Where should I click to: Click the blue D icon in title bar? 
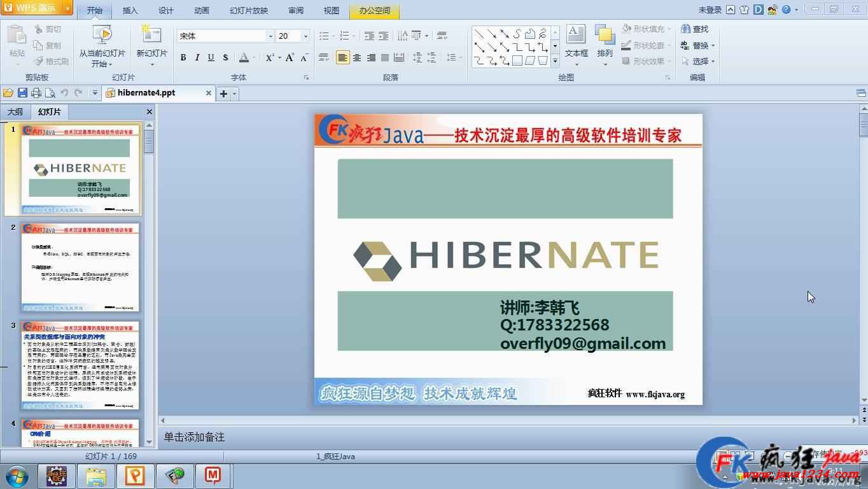(x=758, y=10)
